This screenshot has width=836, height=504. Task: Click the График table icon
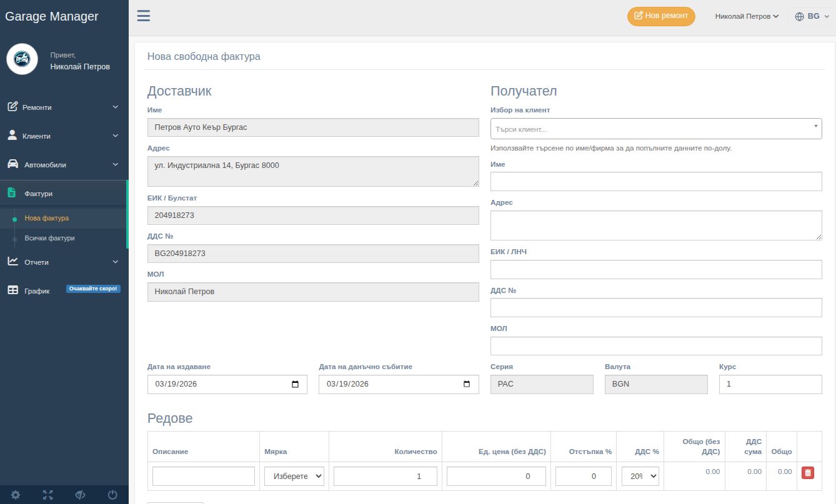click(12, 290)
